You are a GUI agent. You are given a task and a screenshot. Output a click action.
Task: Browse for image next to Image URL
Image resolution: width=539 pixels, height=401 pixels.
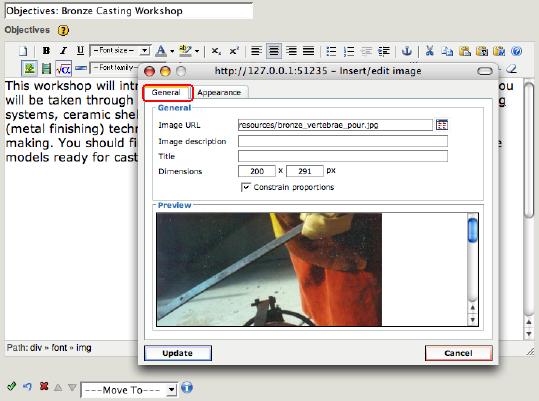coord(442,125)
